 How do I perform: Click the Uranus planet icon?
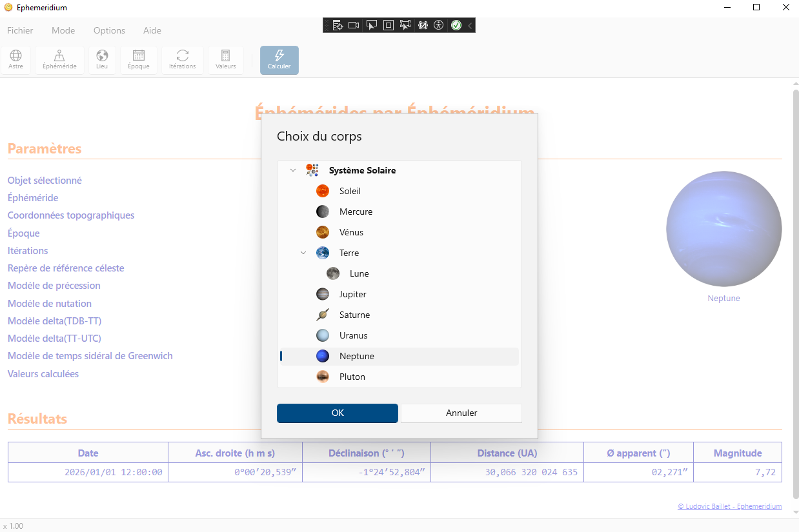323,335
